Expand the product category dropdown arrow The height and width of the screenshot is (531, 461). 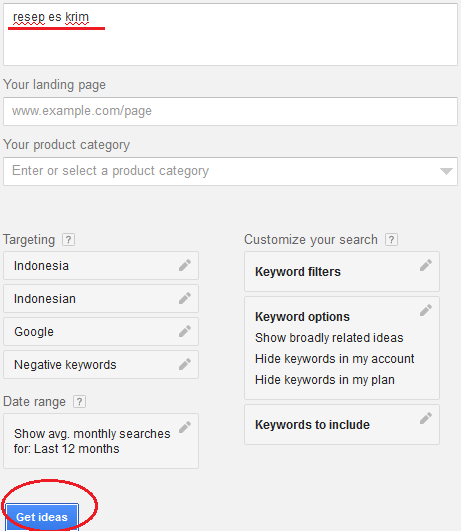pyautogui.click(x=446, y=171)
